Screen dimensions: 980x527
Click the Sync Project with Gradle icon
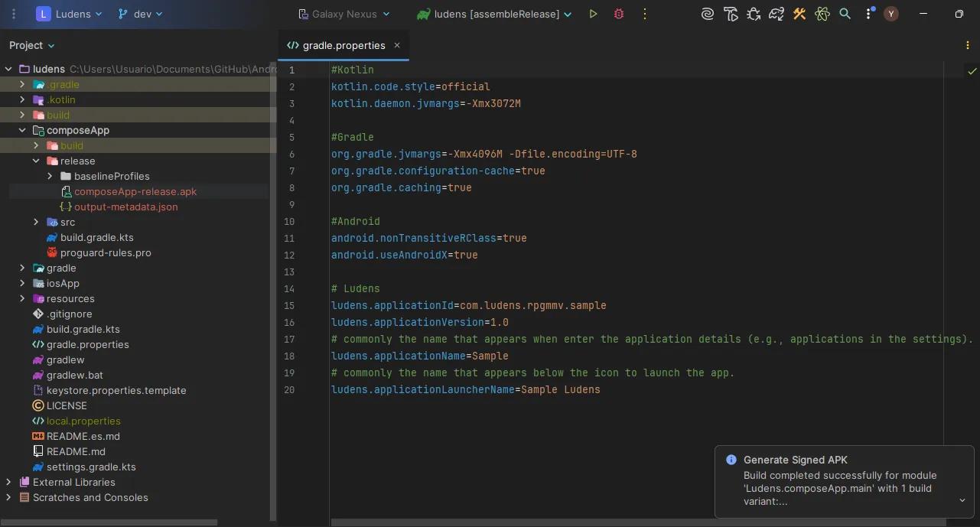[x=777, y=14]
